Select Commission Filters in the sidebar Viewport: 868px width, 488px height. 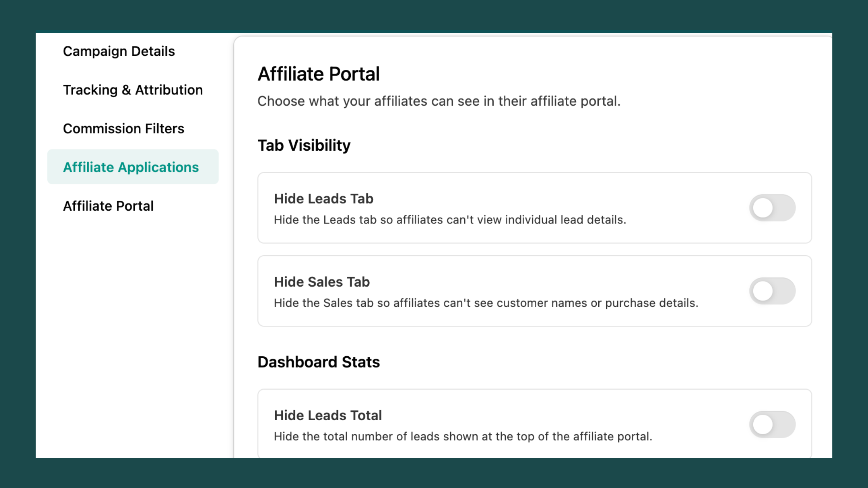[x=124, y=128]
